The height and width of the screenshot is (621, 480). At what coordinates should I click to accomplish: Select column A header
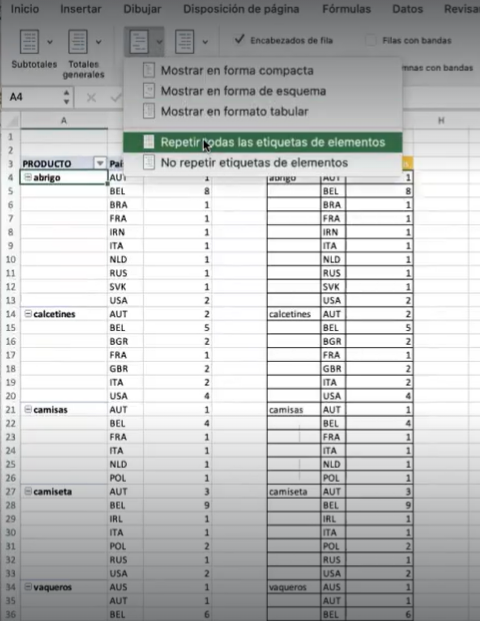[x=64, y=120]
